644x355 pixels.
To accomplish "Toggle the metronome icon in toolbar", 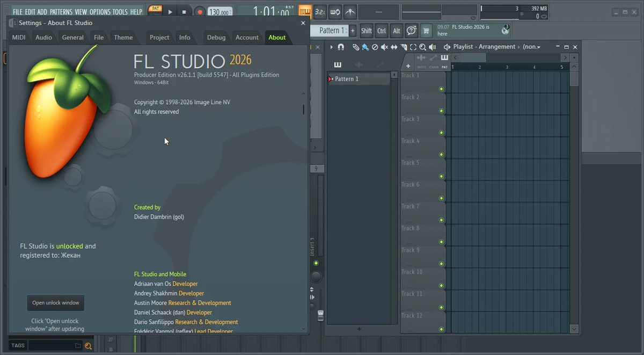I will click(350, 11).
